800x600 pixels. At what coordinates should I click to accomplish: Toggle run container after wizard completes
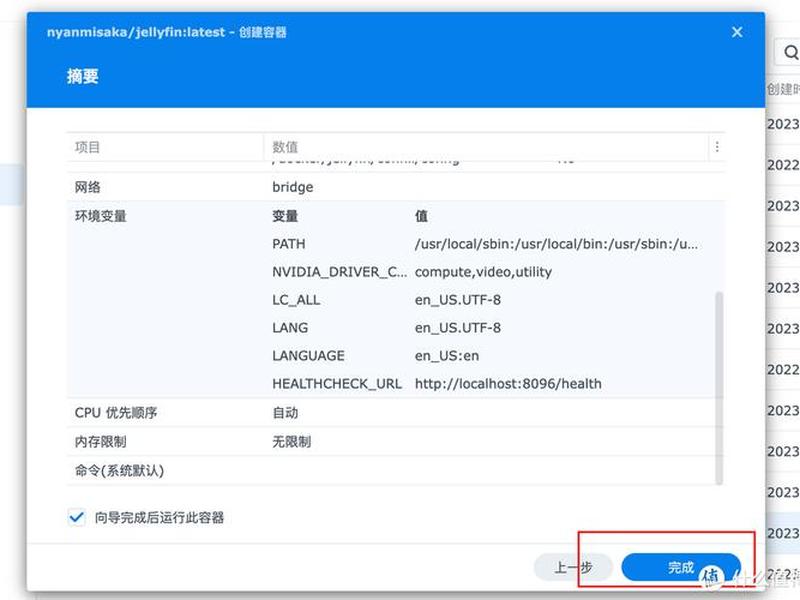[x=77, y=517]
